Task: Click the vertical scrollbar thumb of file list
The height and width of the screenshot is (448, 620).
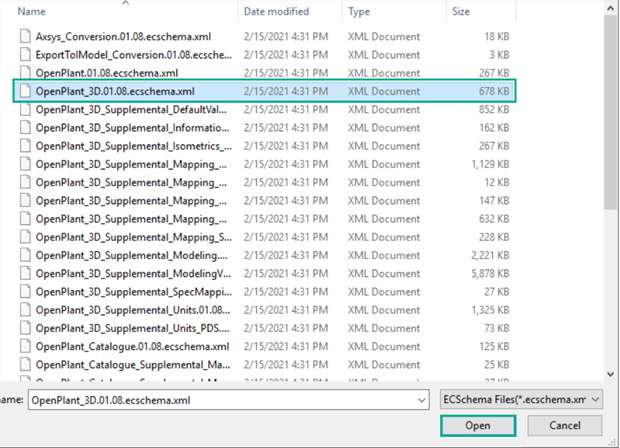Action: pos(610,112)
